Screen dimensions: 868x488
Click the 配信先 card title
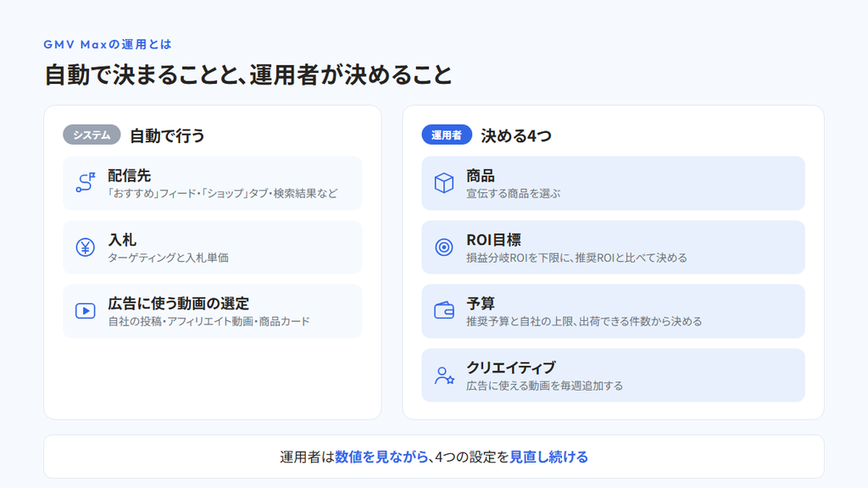click(x=129, y=176)
